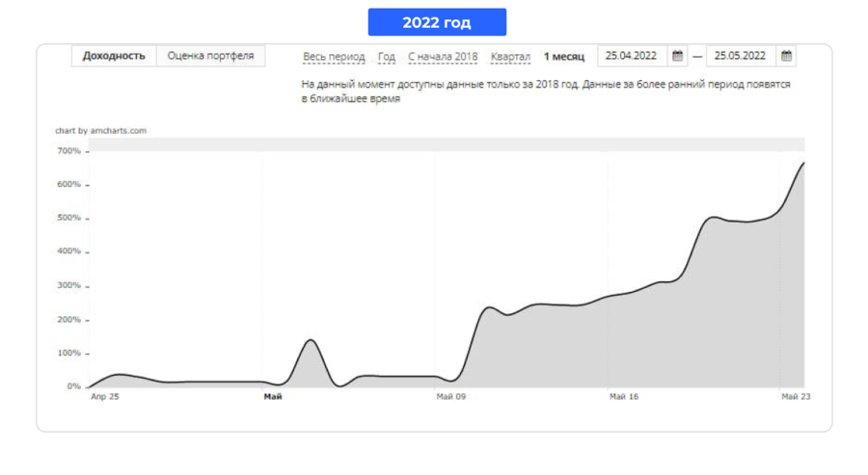
Task: Open the end date calendar icon
Action: point(786,56)
